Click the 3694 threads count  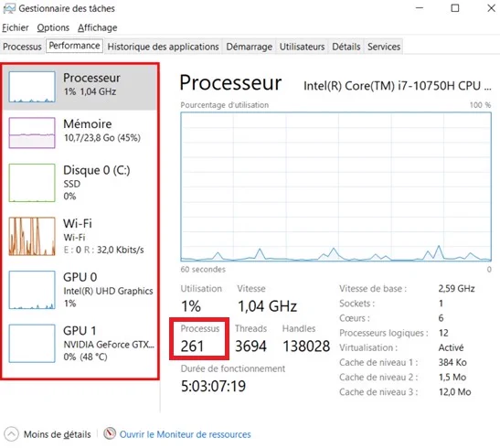(x=250, y=347)
